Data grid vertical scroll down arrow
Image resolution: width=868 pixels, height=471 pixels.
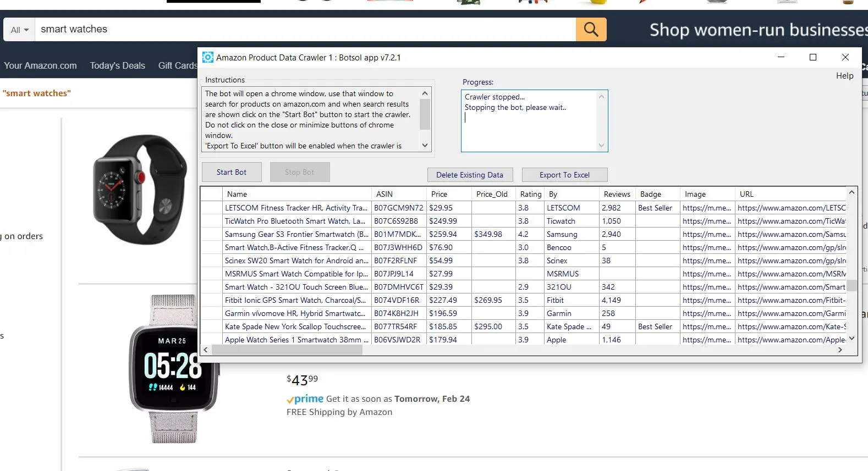tap(851, 339)
